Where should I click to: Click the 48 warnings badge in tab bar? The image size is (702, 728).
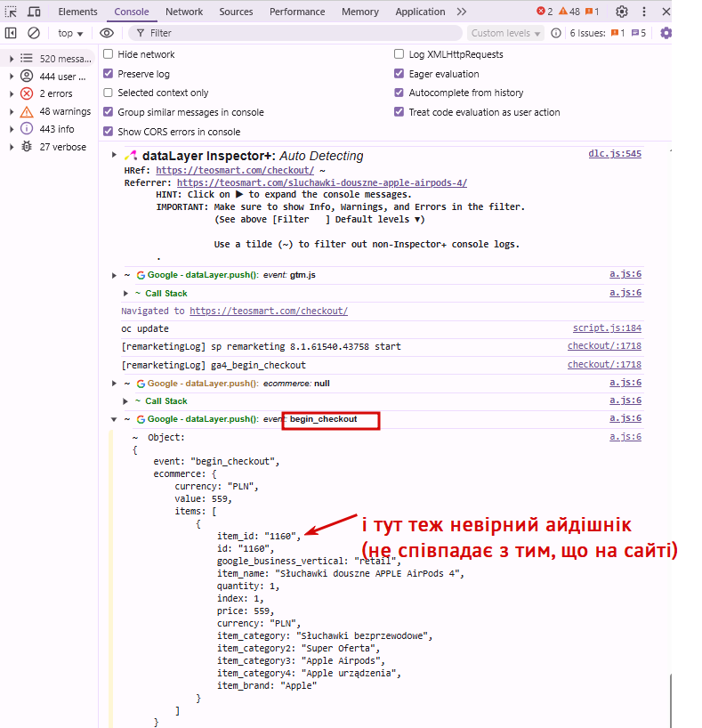569,12
